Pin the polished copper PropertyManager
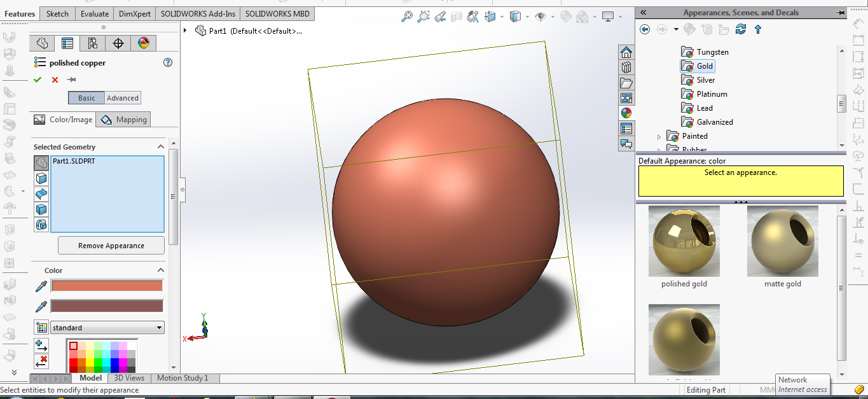The width and height of the screenshot is (868, 399). pos(70,80)
